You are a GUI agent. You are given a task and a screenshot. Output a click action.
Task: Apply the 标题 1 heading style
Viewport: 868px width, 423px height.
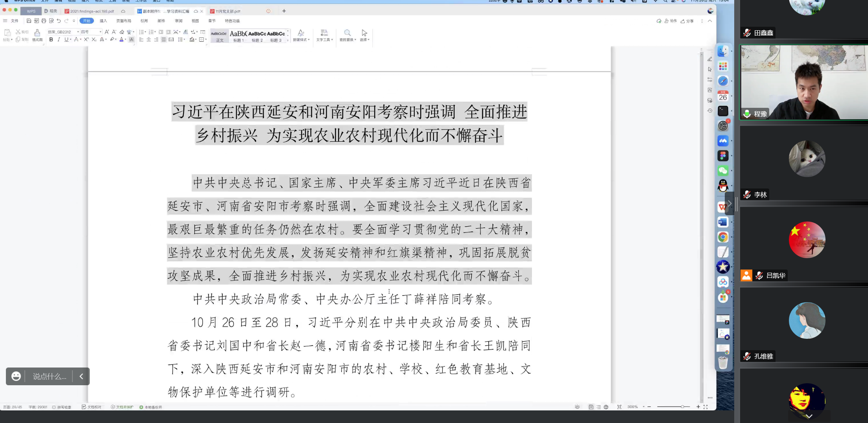(238, 36)
